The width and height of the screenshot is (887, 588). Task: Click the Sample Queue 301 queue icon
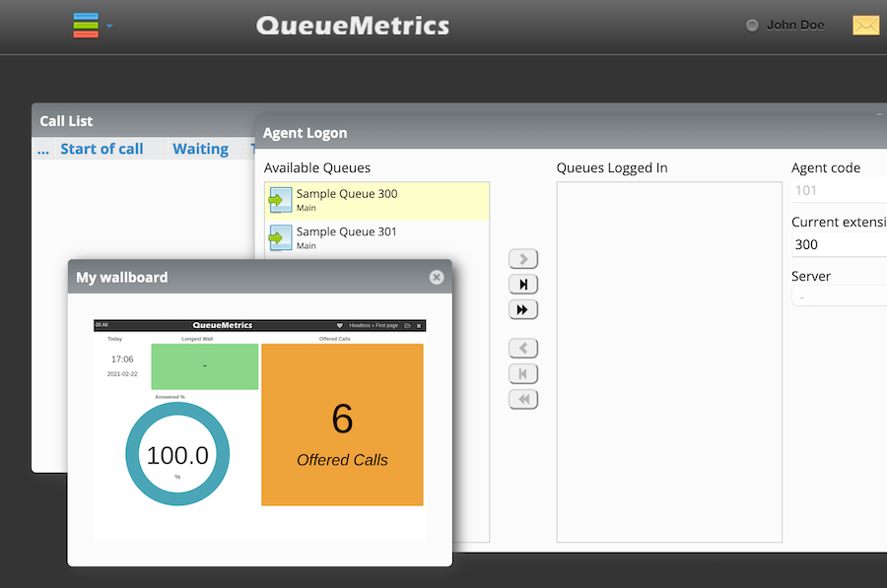coord(281,238)
